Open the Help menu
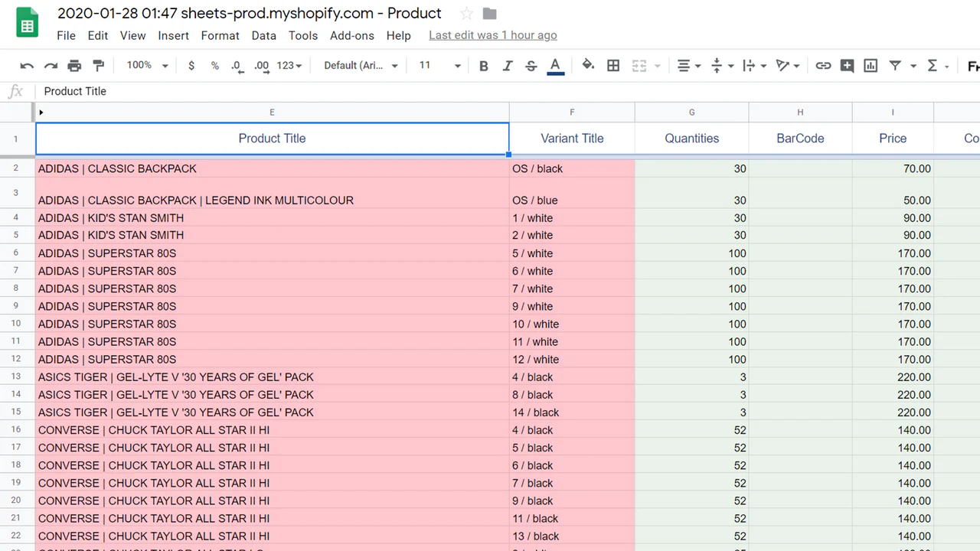980x551 pixels. [x=398, y=35]
